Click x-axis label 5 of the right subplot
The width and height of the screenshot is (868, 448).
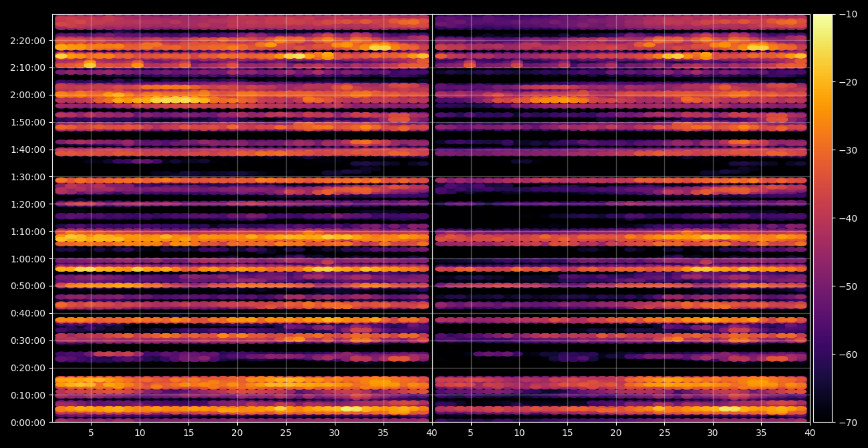(x=470, y=433)
